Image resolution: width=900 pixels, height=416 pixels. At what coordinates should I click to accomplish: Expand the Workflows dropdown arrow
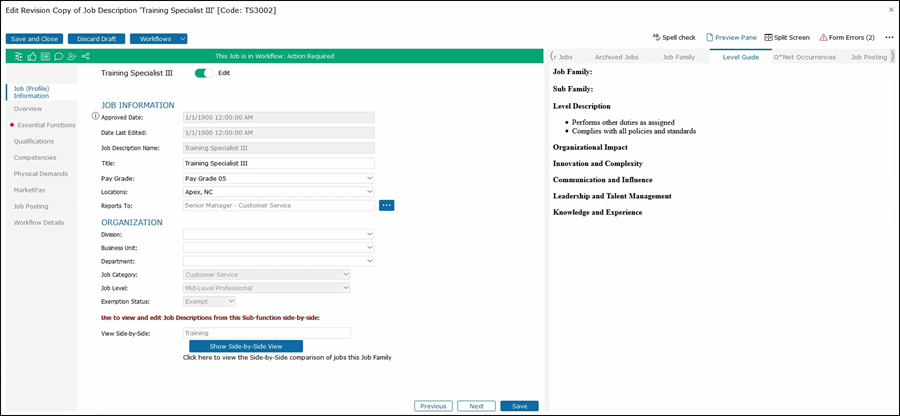(x=183, y=39)
